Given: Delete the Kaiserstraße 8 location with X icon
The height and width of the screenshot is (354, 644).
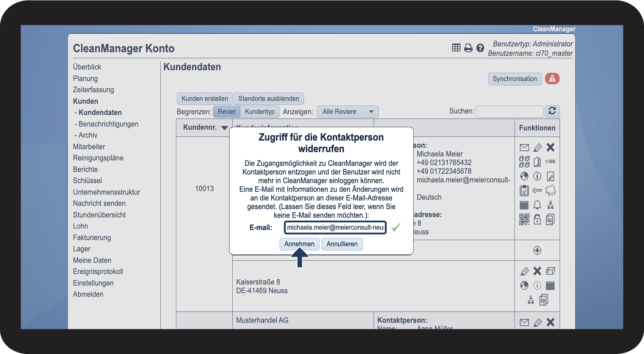Looking at the screenshot, I should pos(537,271).
